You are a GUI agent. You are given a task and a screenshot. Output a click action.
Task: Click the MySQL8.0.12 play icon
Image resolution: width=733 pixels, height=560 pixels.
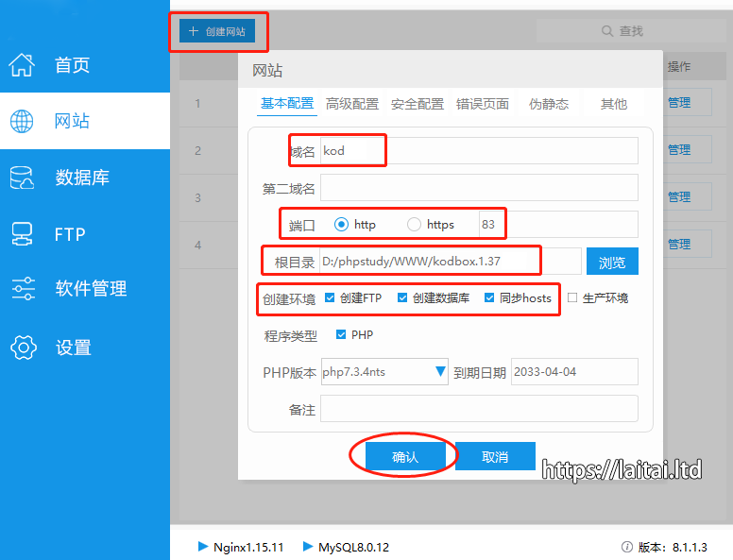point(308,547)
